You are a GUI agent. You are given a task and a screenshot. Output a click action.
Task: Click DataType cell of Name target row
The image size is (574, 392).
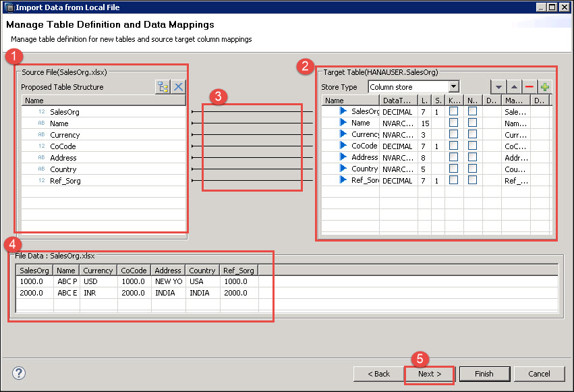click(398, 123)
